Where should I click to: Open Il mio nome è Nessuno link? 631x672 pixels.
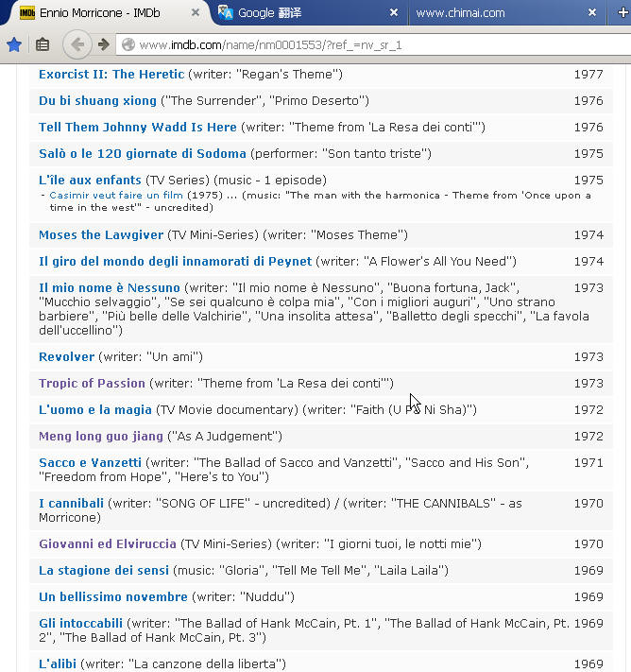coord(110,287)
